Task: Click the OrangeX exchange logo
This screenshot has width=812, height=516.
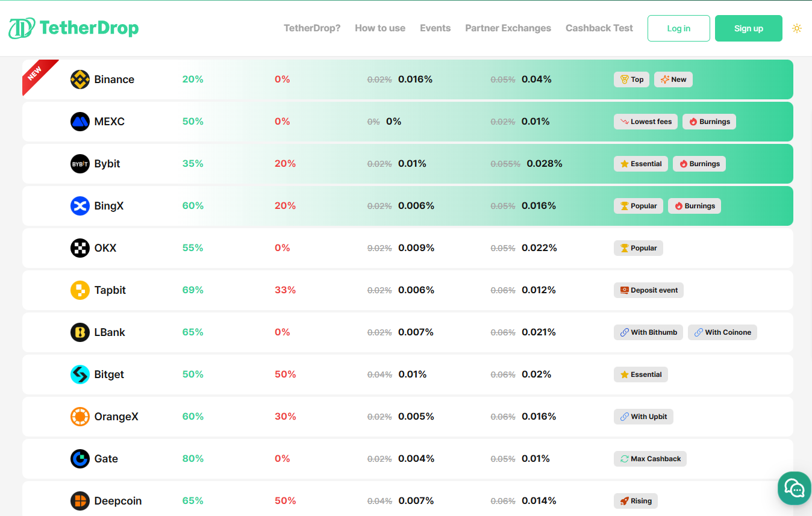Action: tap(80, 417)
